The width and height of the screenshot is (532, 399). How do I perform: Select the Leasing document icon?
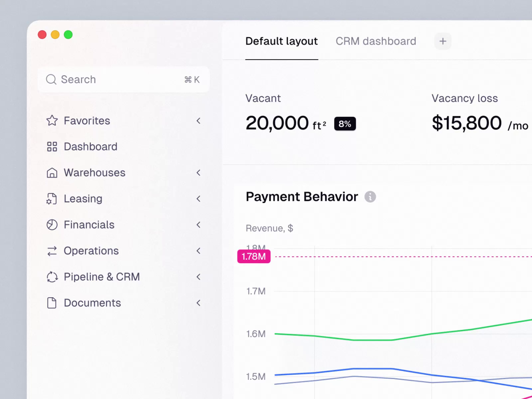[x=52, y=199]
